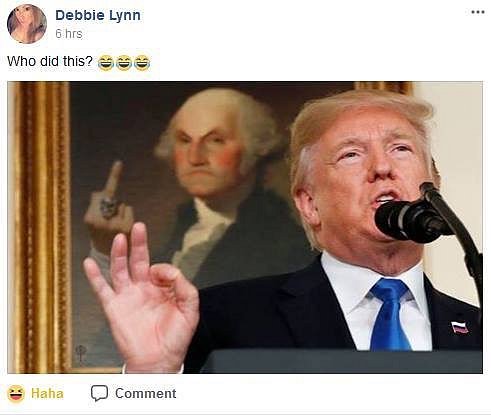Click the middle laughing-crying emoji in caption
Viewport: 491px width, 415px height.
click(x=124, y=63)
